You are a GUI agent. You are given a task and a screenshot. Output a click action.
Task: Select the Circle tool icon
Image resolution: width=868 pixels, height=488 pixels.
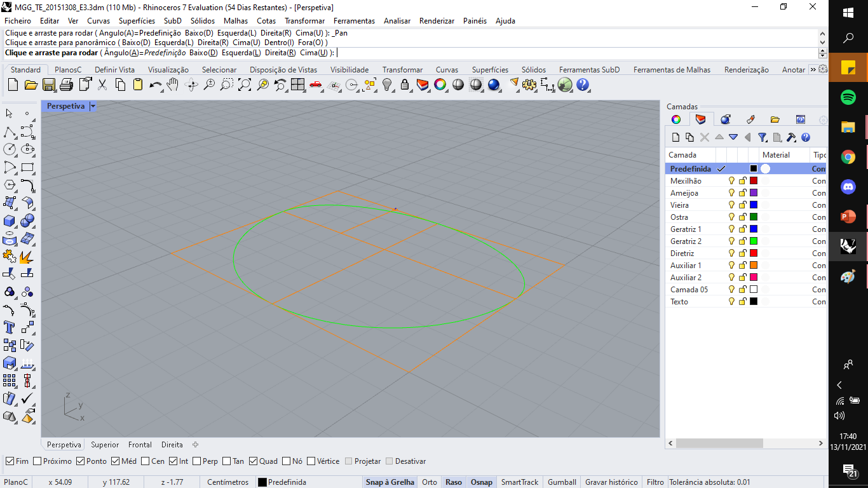point(10,149)
